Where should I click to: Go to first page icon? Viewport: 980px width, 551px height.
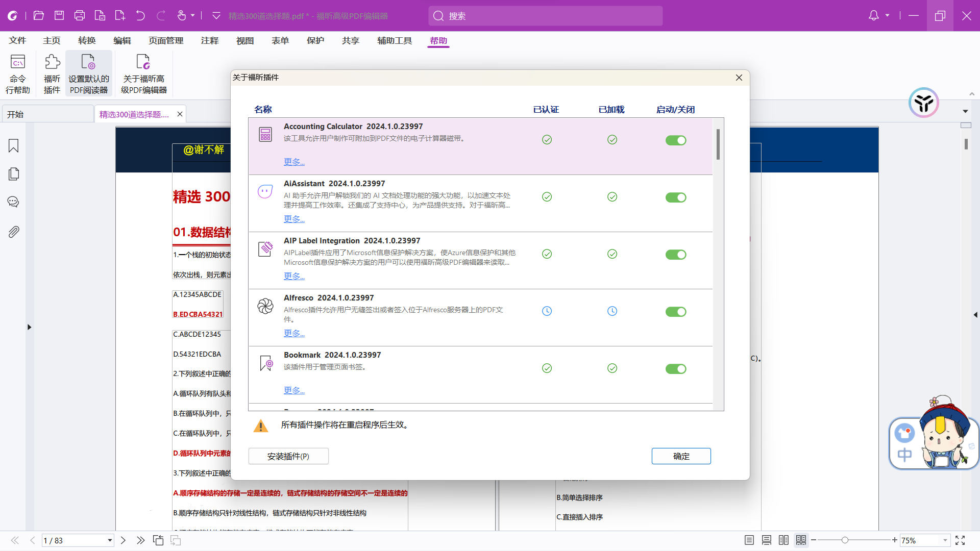coord(15,540)
